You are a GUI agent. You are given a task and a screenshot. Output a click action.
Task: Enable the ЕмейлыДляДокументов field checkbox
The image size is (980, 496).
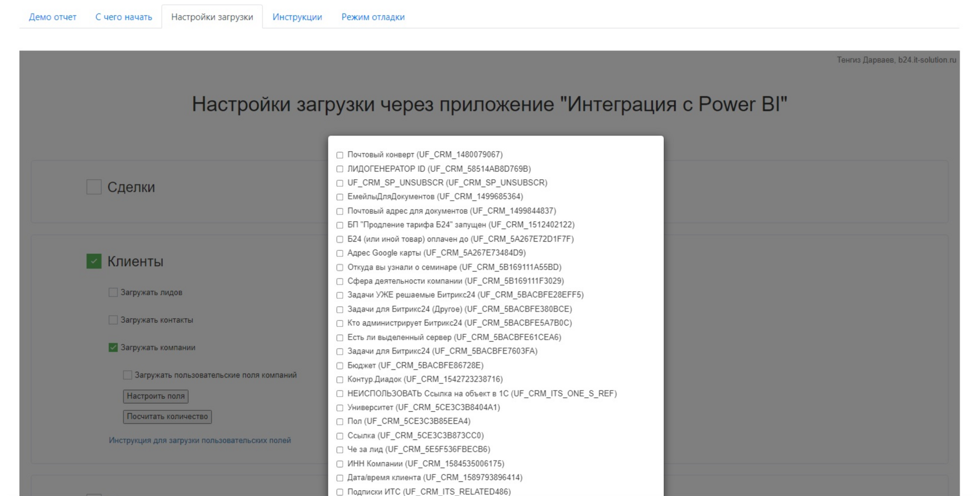(339, 197)
